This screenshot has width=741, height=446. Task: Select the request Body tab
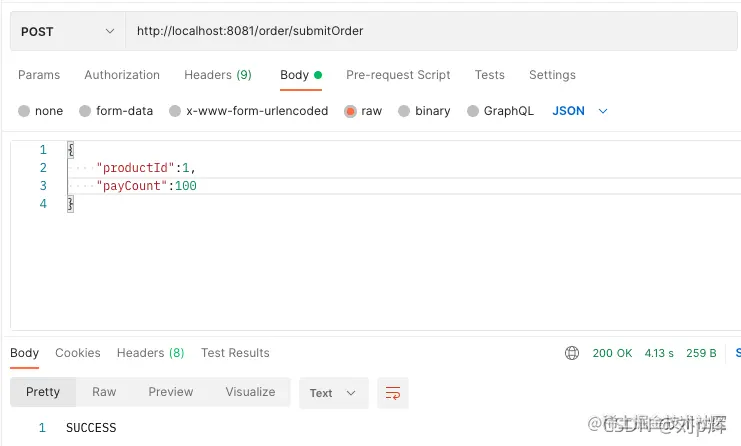click(301, 75)
